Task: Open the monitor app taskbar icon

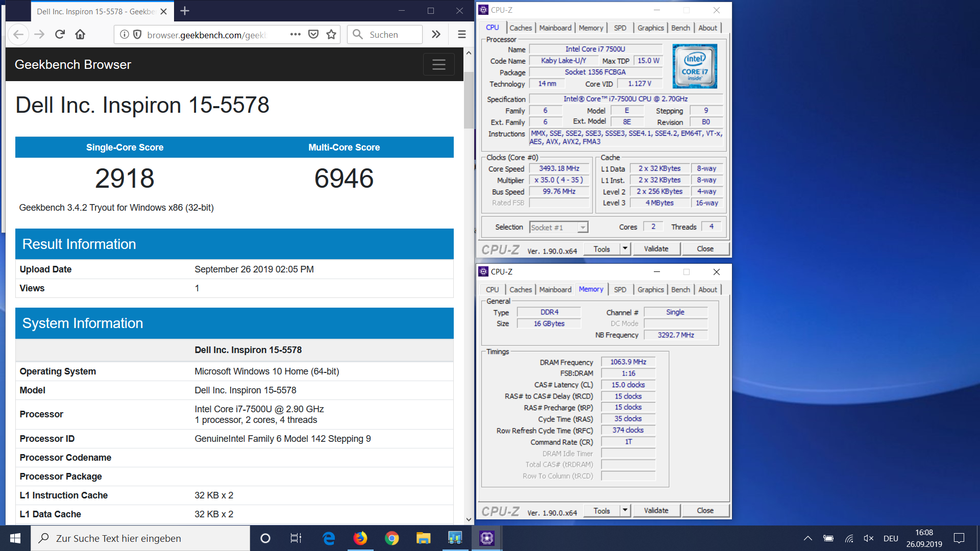Action: coord(455,538)
